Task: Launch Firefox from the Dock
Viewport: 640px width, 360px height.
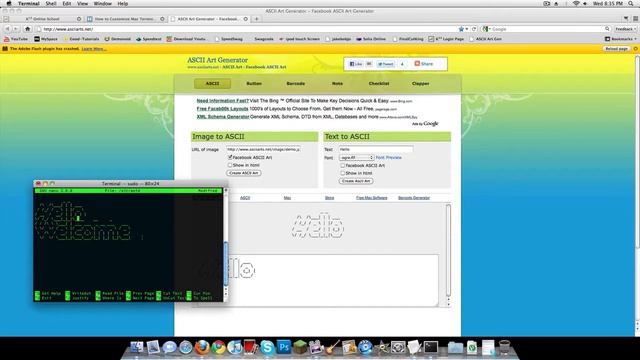Action: (x=202, y=347)
